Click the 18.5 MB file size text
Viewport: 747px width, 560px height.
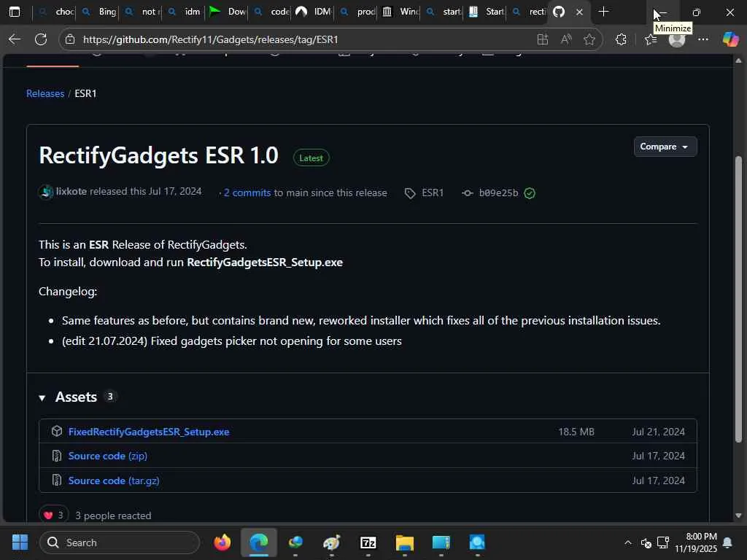(576, 432)
